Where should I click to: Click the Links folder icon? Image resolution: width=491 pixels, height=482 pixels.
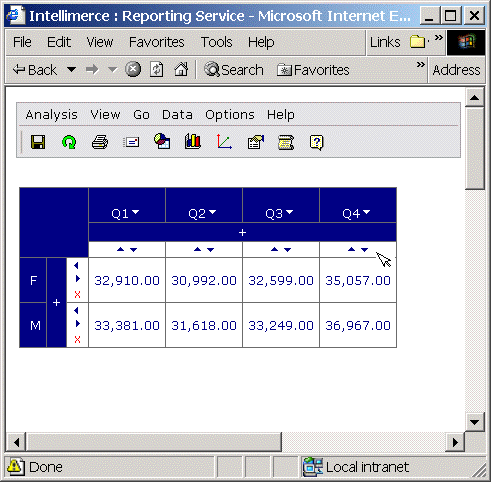point(417,42)
